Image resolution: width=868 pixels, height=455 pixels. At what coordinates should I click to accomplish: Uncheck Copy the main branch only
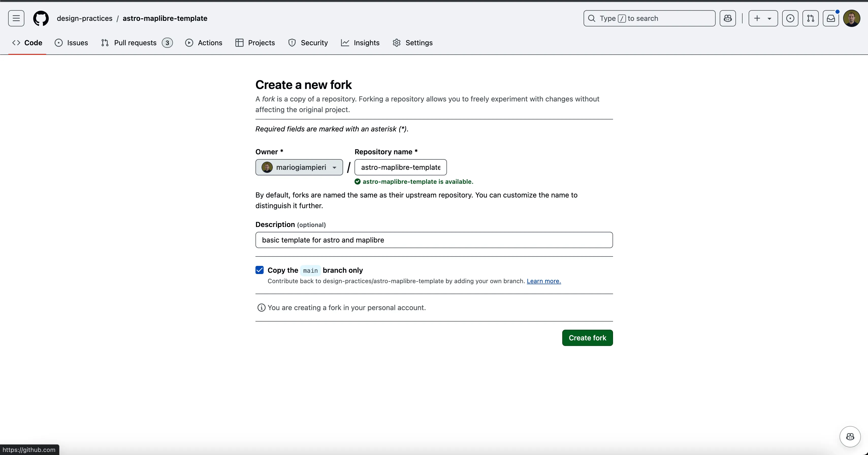(x=259, y=270)
